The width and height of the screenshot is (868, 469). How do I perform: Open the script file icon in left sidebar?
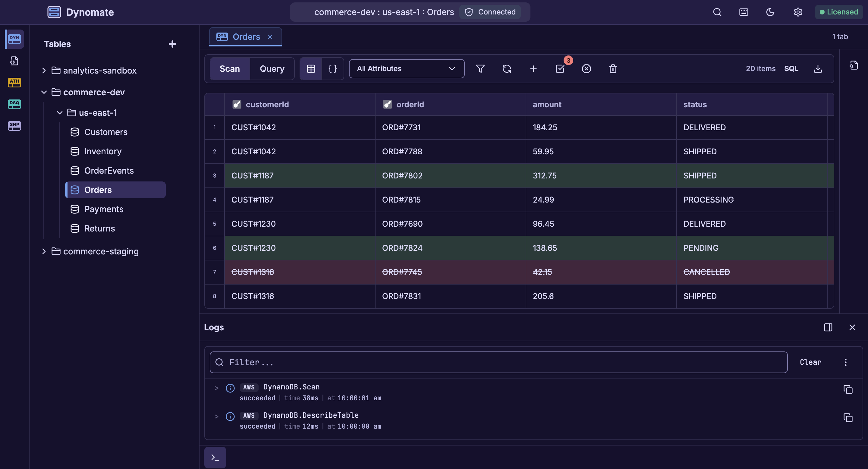click(14, 61)
